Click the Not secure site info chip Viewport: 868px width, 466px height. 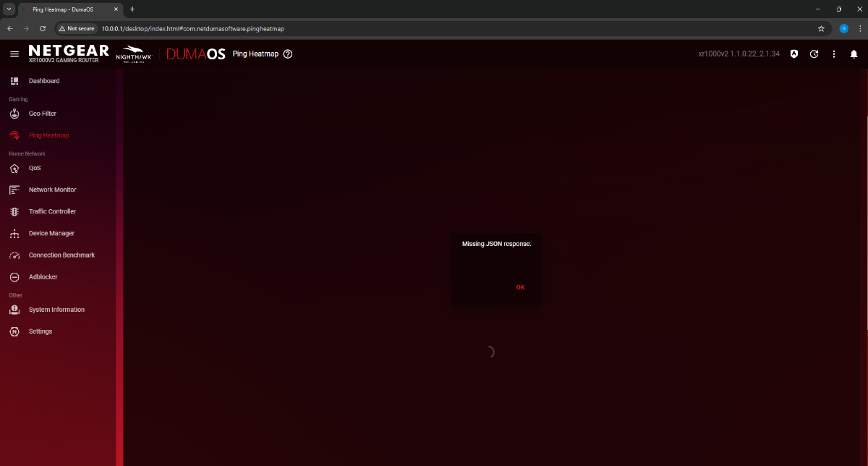(x=77, y=29)
